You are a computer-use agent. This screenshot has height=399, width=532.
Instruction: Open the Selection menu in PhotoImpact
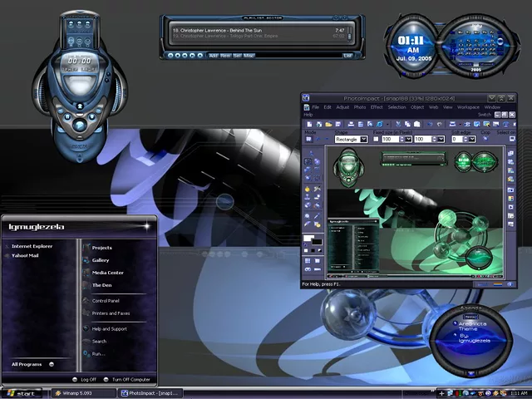point(397,107)
